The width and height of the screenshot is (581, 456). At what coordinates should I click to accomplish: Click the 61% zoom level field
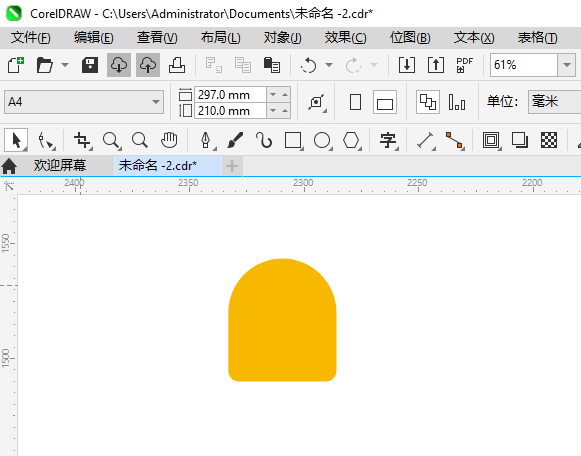[x=524, y=65]
